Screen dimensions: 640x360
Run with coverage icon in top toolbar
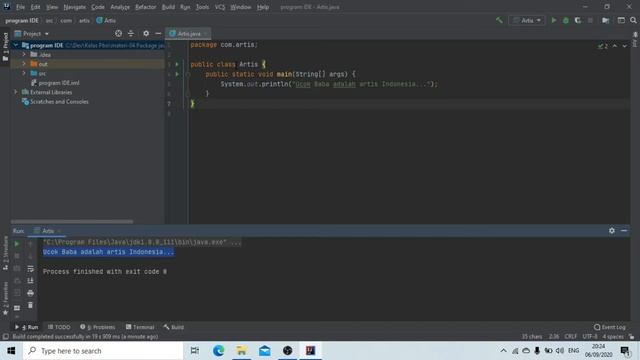(578, 20)
